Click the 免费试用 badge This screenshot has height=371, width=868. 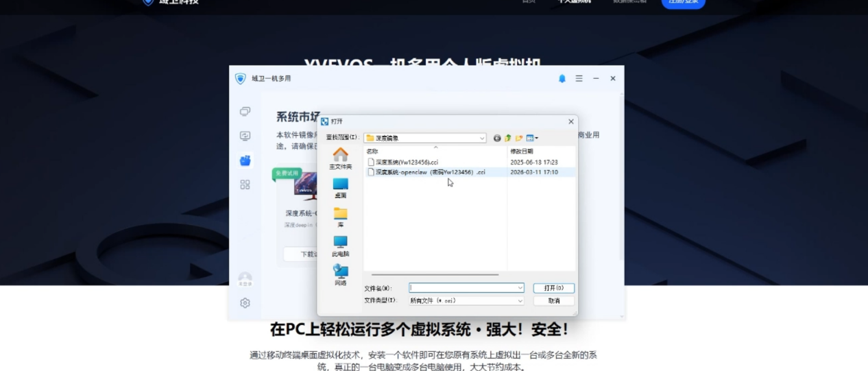tap(286, 173)
